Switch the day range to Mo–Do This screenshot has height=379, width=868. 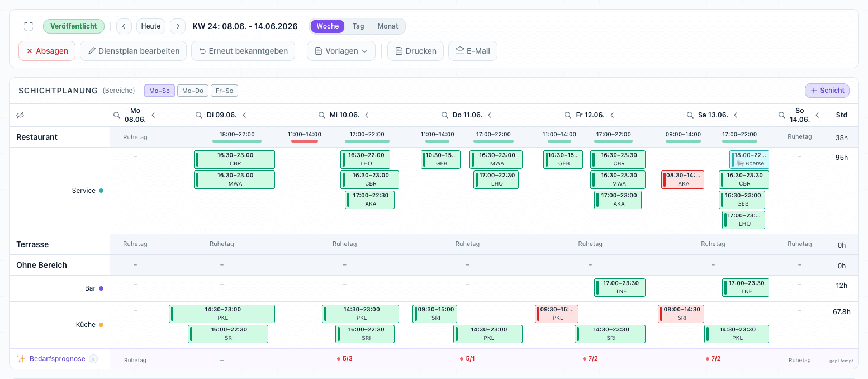click(193, 91)
